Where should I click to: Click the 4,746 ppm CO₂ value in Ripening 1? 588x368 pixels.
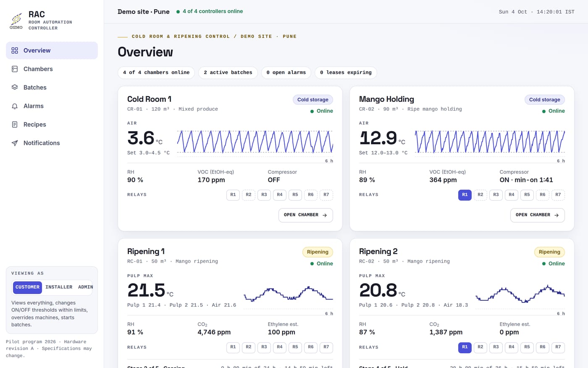(x=214, y=332)
